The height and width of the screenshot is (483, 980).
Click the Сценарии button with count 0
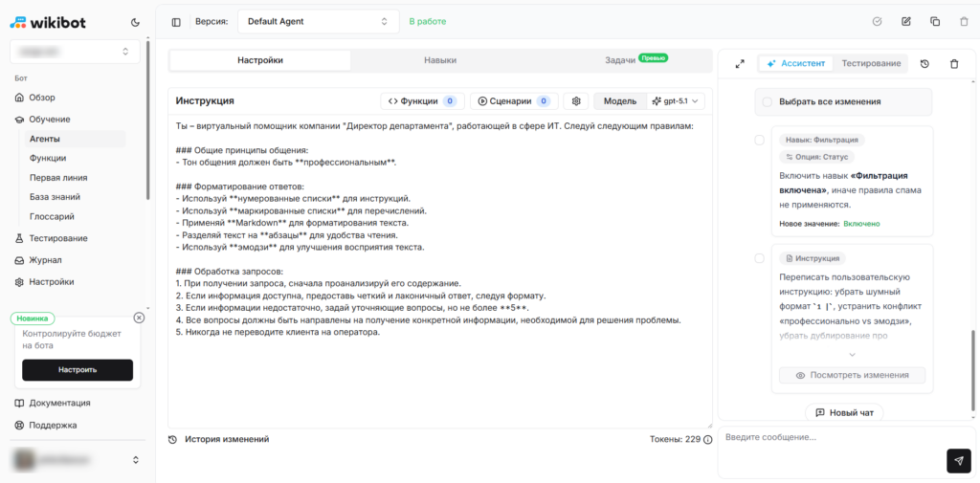(x=514, y=100)
